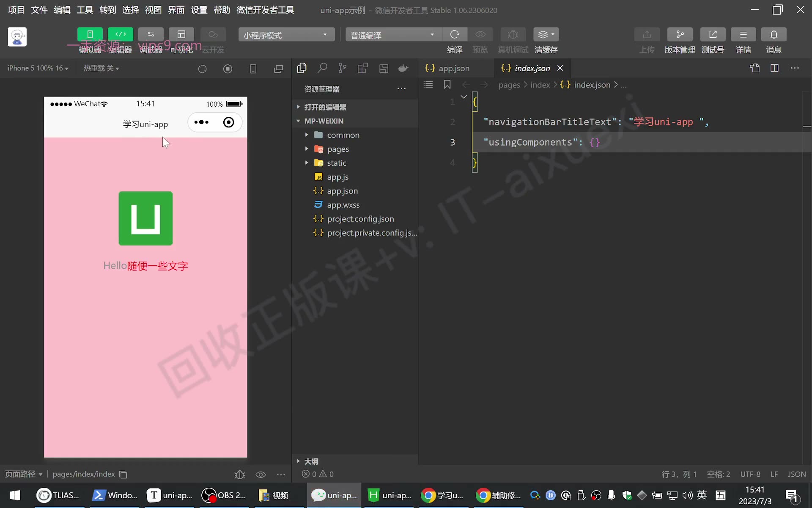The width and height of the screenshot is (812, 508).
Task: Refresh the simulator
Action: tap(202, 69)
